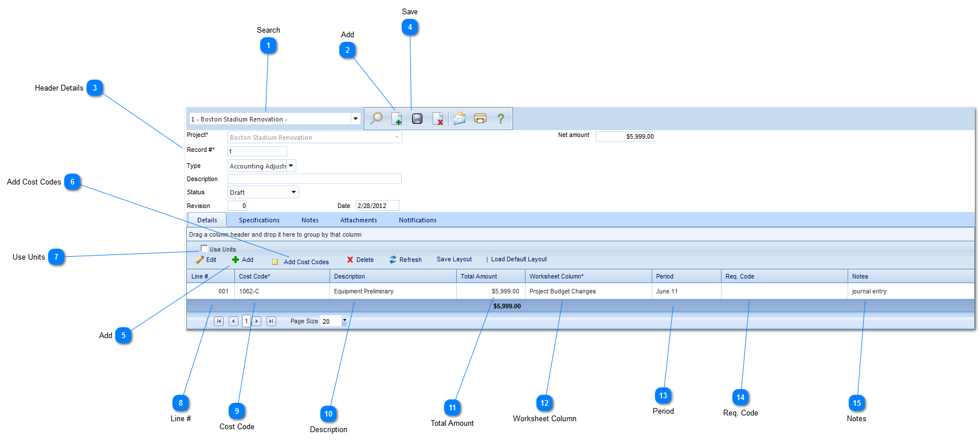Sort by the Line # column header
The width and height of the screenshot is (980, 443).
[211, 276]
